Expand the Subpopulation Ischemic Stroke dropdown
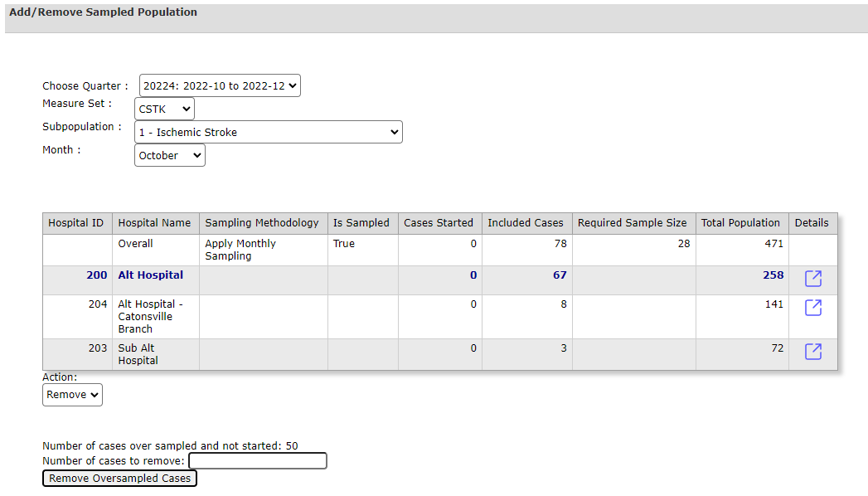This screenshot has height=496, width=868. (269, 133)
